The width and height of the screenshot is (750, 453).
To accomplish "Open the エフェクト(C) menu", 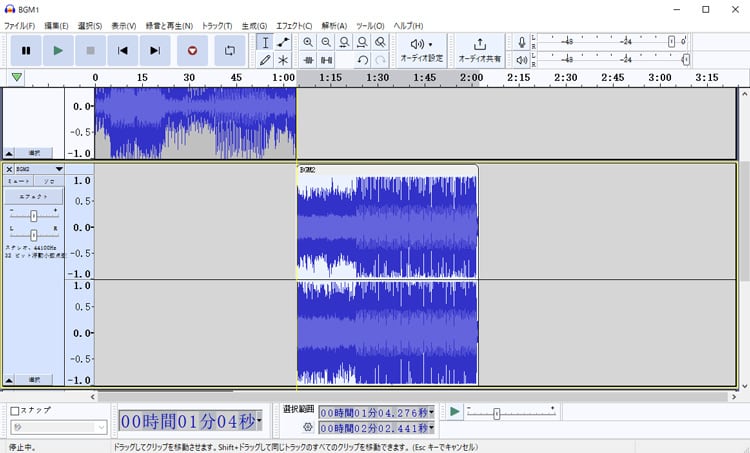I will 293,25.
